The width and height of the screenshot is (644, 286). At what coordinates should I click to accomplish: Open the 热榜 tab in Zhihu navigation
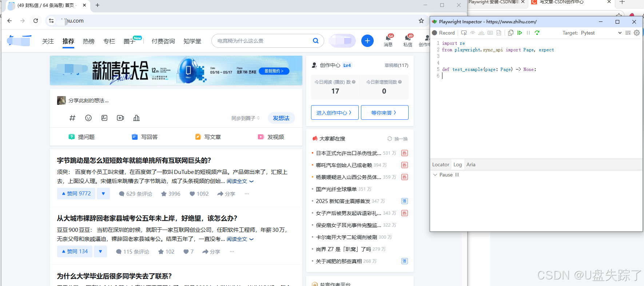(89, 41)
